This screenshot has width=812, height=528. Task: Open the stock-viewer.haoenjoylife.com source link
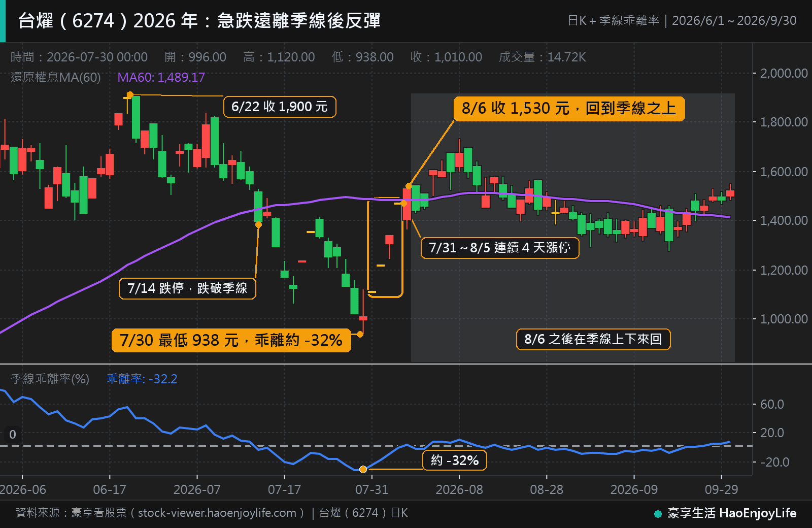point(217,513)
